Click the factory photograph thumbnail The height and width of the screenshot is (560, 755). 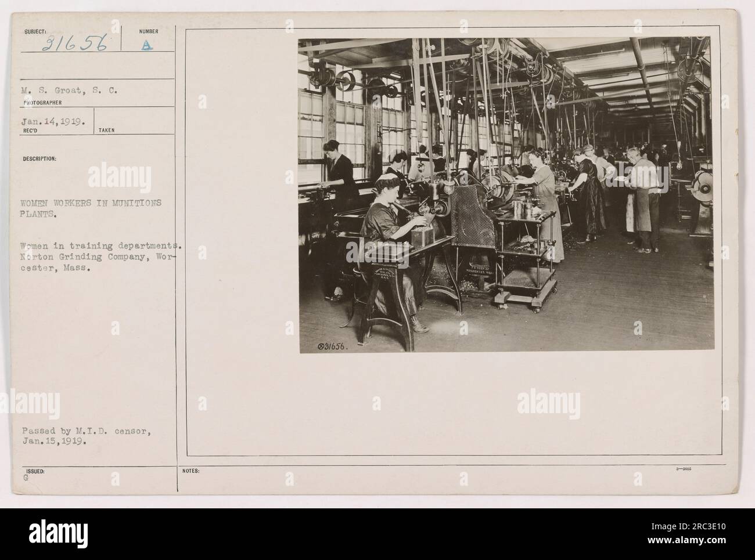pos(506,194)
